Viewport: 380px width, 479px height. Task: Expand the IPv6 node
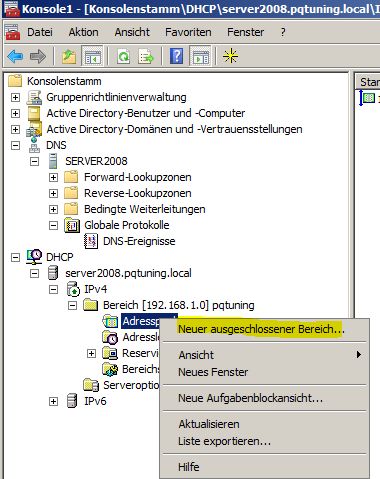coord(53,401)
